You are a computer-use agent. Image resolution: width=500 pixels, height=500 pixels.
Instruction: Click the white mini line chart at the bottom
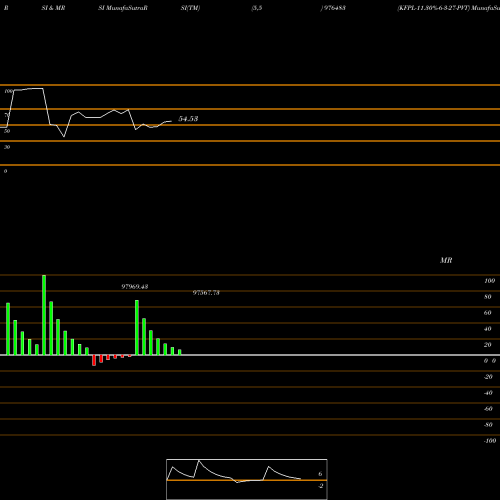247,479
